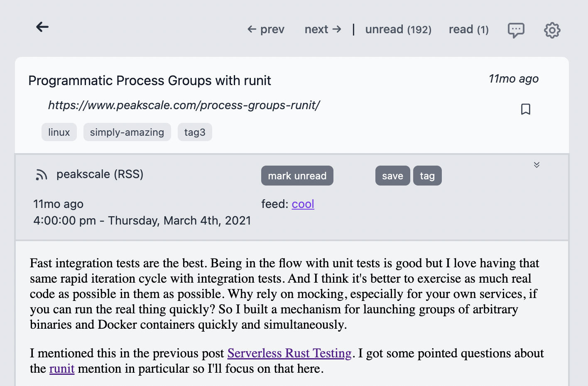
Task: Open the comments speech bubble icon
Action: pos(516,30)
